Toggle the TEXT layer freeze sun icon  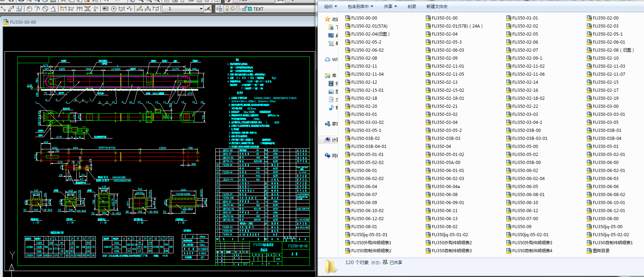click(x=232, y=9)
